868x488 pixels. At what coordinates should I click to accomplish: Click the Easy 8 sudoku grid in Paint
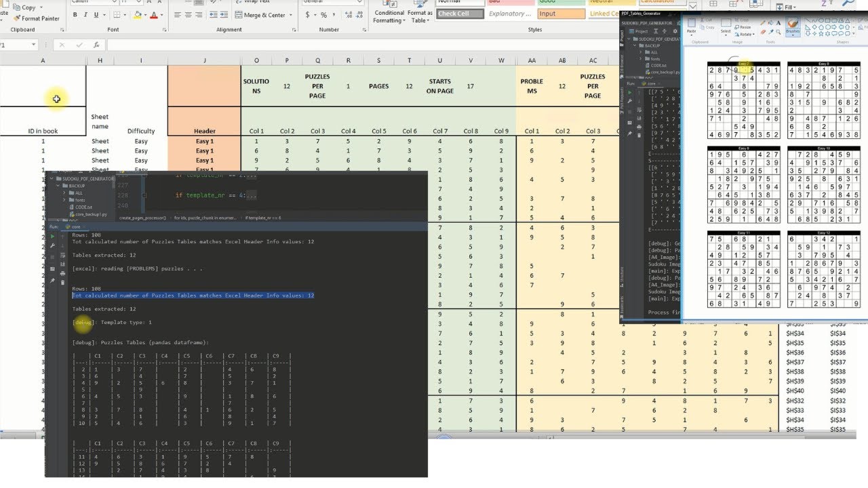(823, 100)
